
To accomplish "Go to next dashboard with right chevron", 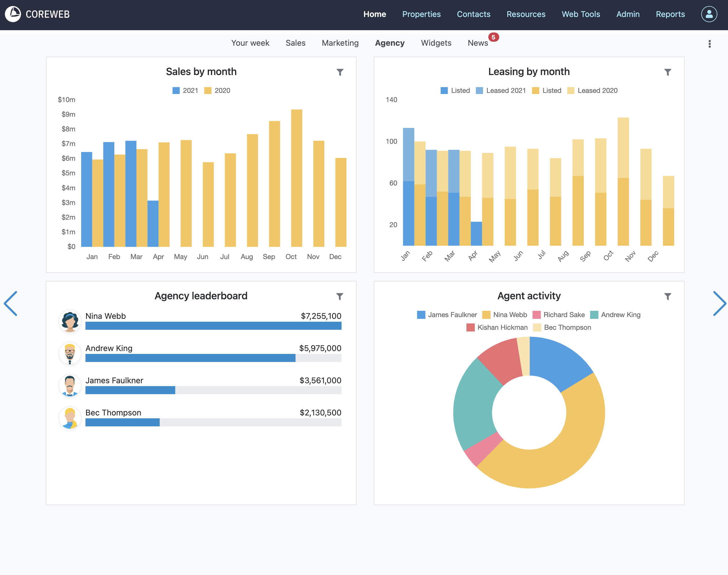I will click(719, 303).
